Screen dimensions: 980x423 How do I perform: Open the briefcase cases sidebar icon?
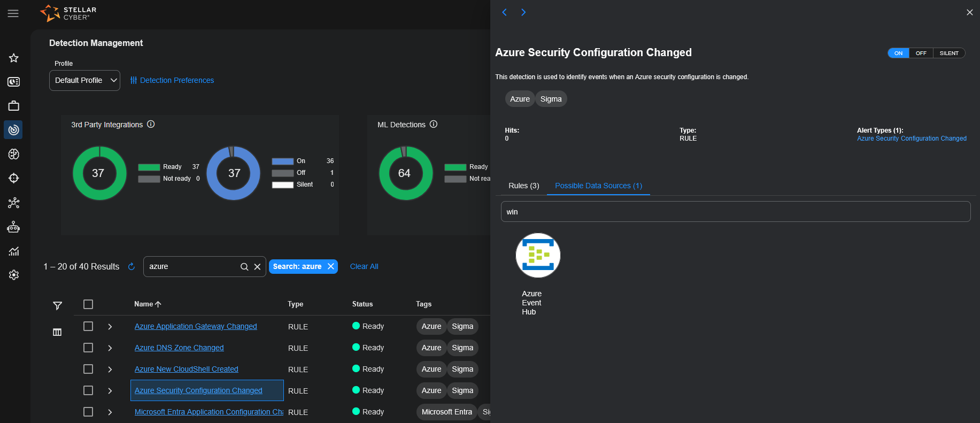(x=14, y=106)
